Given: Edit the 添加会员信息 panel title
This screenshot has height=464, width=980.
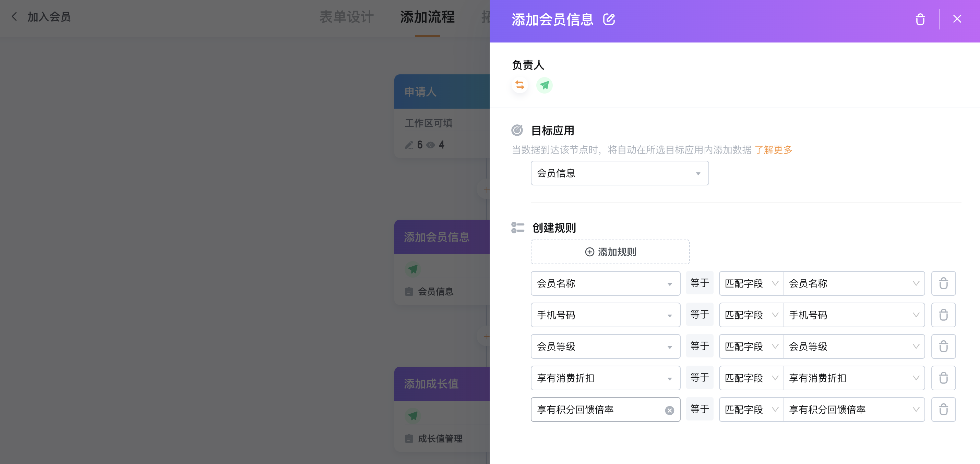Looking at the screenshot, I should [x=609, y=19].
